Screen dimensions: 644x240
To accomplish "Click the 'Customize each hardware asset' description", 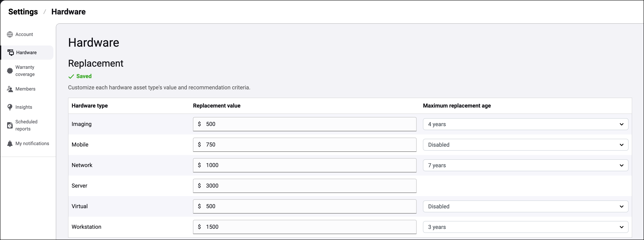I will 159,88.
